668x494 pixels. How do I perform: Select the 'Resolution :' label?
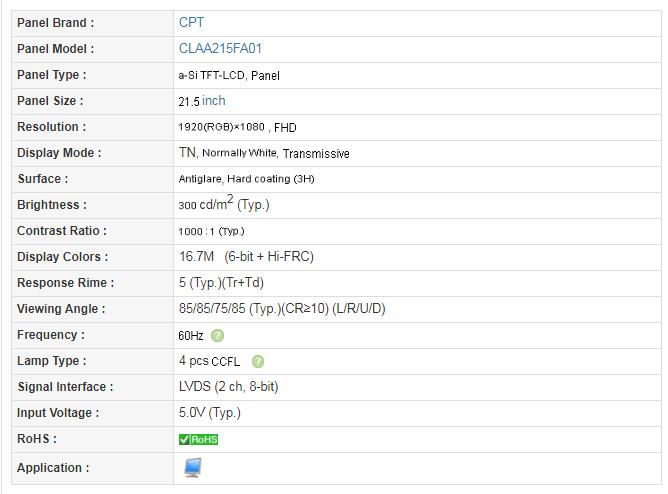[52, 127]
